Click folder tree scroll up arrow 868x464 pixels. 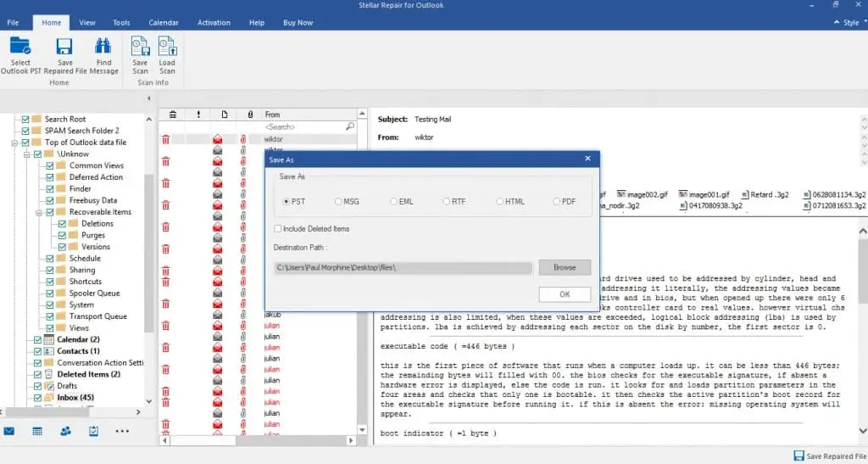coord(149,119)
